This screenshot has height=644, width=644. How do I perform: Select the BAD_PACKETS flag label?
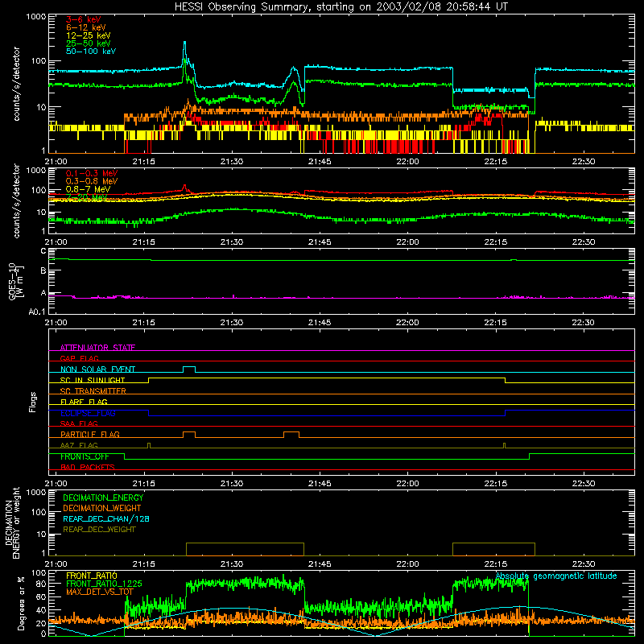coord(88,467)
